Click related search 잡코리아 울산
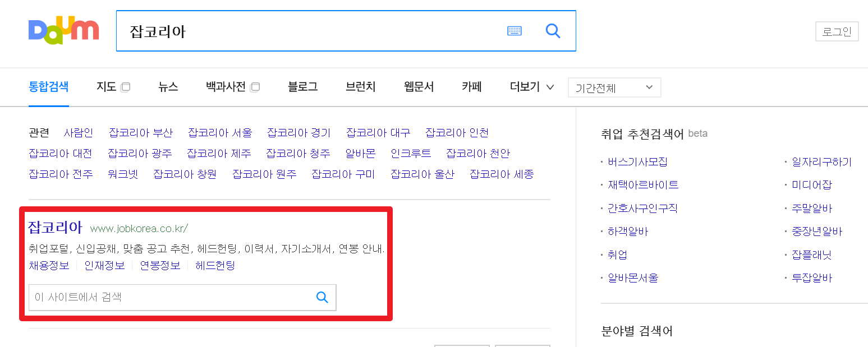868x347 pixels. [x=422, y=174]
